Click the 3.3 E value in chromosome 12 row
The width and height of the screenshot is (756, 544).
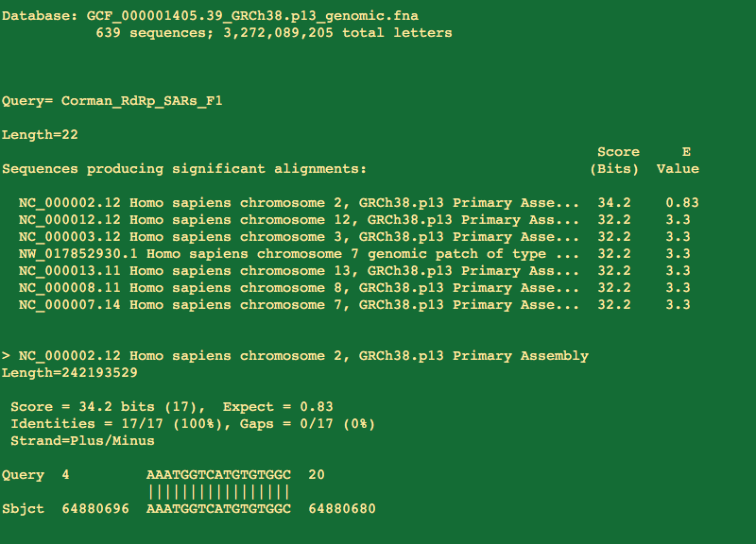tap(678, 220)
